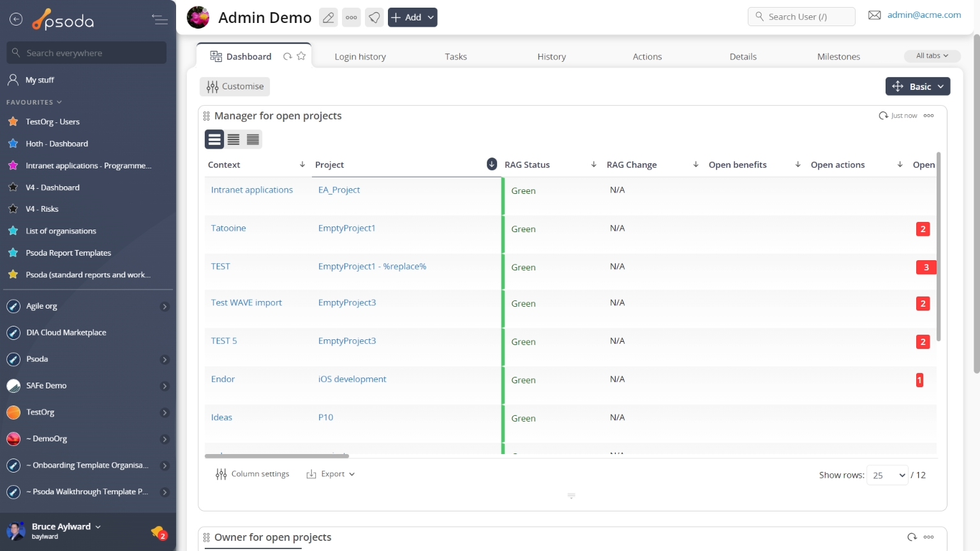Select the comfortable row density view
Image resolution: width=980 pixels, height=551 pixels.
click(214, 139)
